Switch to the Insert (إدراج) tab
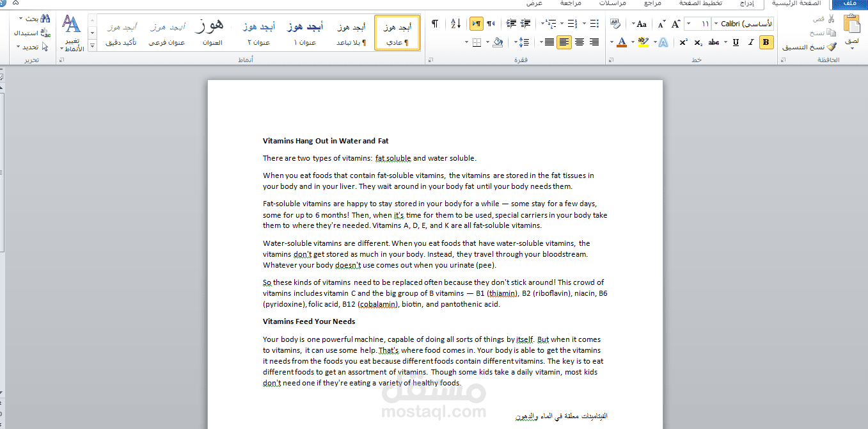868x429 pixels. (x=746, y=3)
